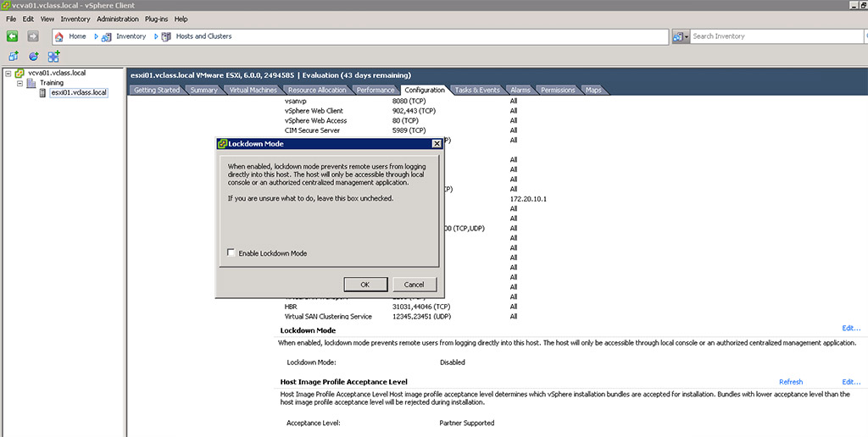Click the vcva01.vclass.local vCenter tree icon
Image resolution: width=868 pixels, height=437 pixels.
(20, 73)
